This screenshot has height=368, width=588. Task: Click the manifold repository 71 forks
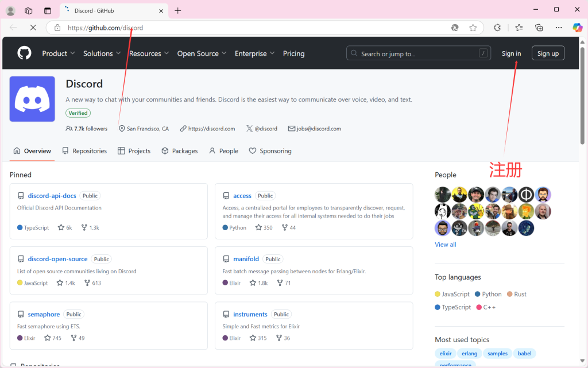click(284, 283)
